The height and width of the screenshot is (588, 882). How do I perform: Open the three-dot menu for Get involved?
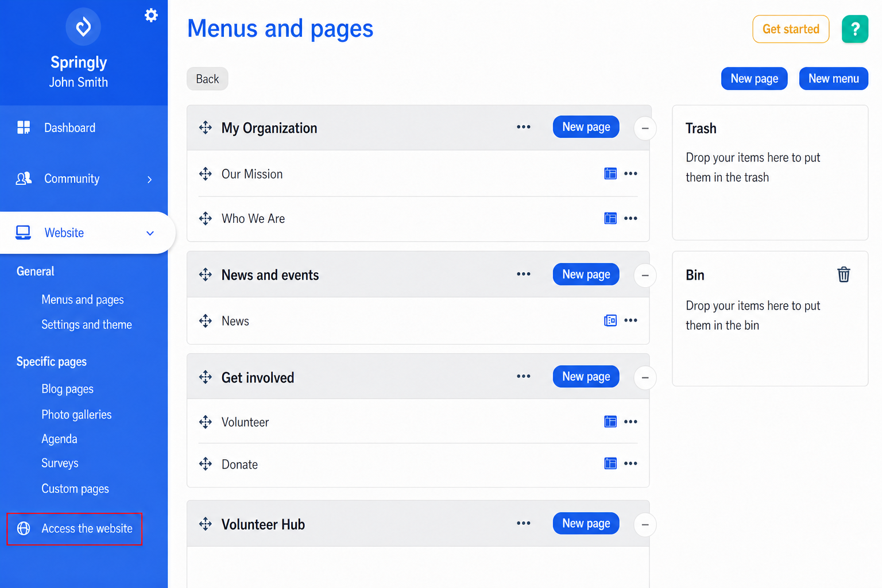coord(524,376)
